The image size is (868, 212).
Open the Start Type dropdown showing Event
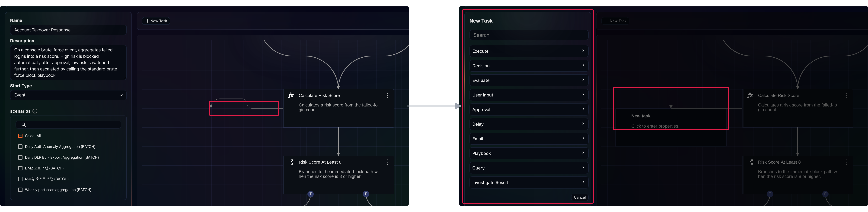pos(68,95)
